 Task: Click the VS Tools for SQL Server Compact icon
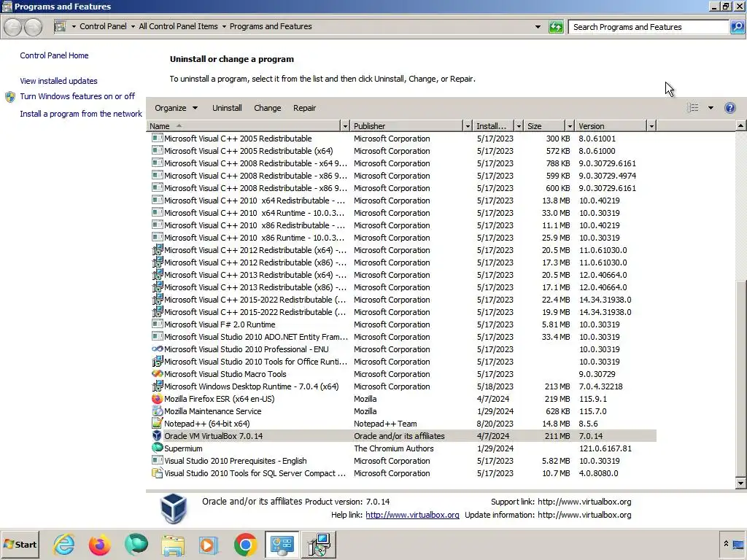[158, 473]
